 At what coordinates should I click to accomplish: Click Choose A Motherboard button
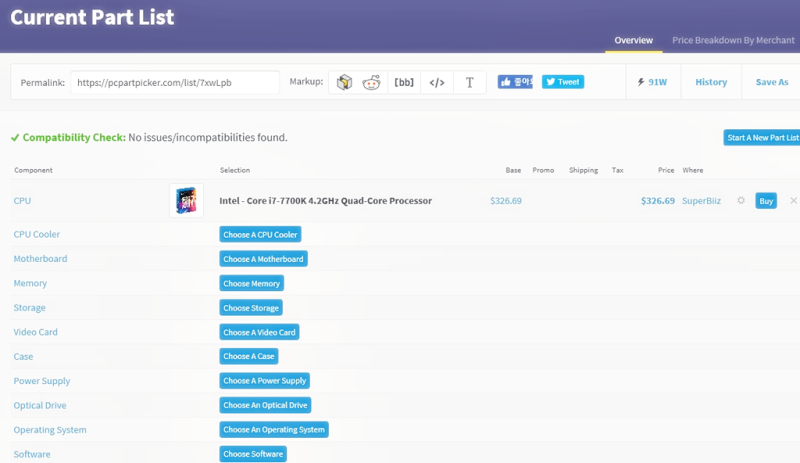coord(263,259)
